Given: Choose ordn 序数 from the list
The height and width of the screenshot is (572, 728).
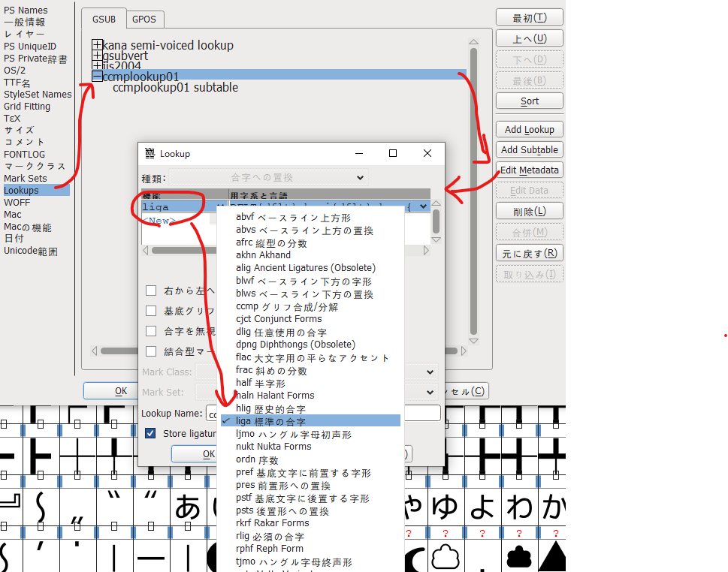Looking at the screenshot, I should [257, 459].
